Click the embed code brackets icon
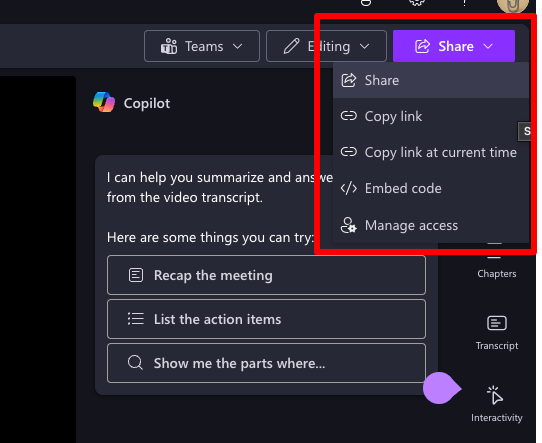 [x=349, y=188]
